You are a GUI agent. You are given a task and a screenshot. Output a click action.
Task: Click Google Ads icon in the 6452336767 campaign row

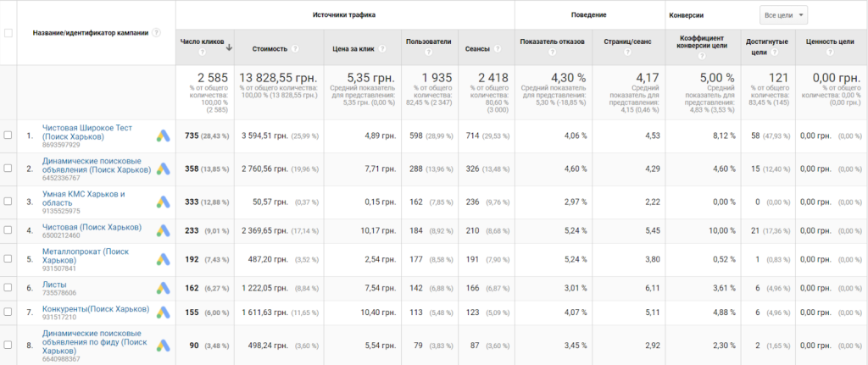point(162,169)
